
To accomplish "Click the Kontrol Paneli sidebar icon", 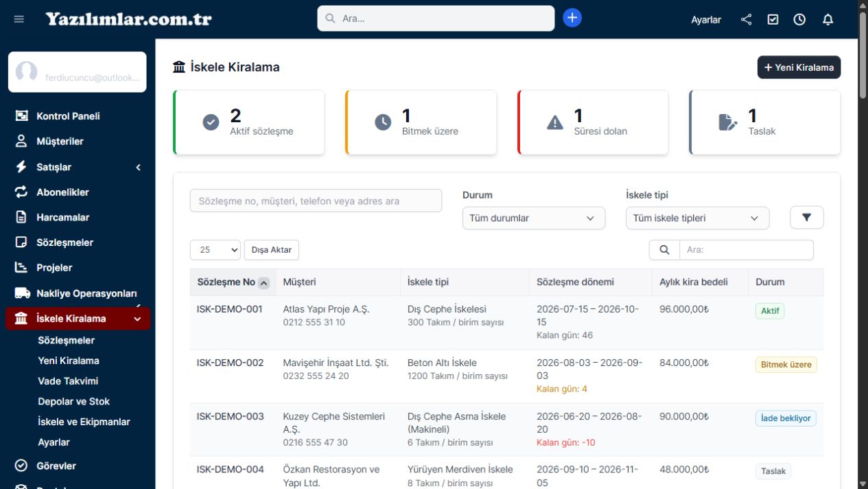I will 21,116.
